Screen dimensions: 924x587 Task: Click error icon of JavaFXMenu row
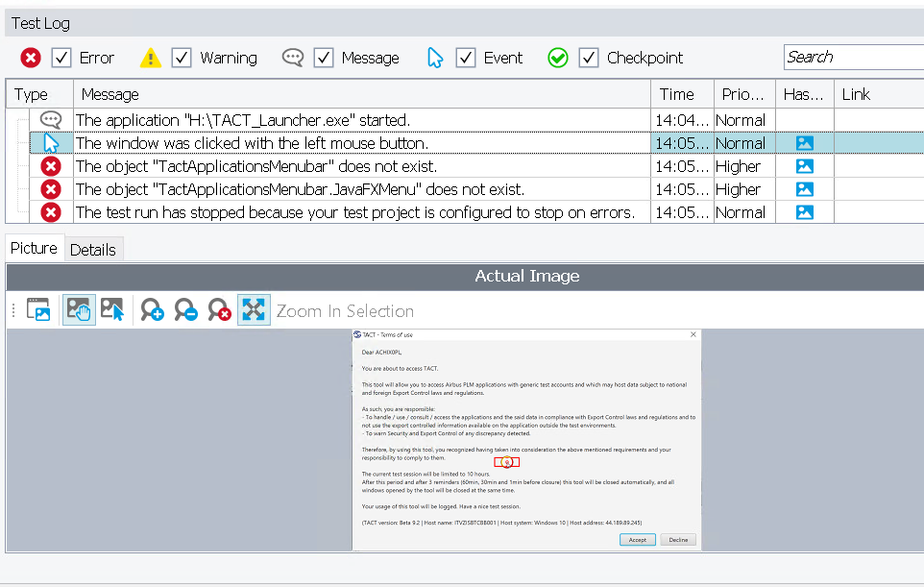51,189
